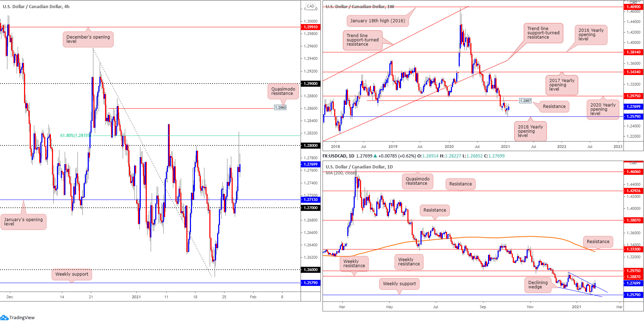Click the 2023 label on weekly time axis

click(618, 146)
